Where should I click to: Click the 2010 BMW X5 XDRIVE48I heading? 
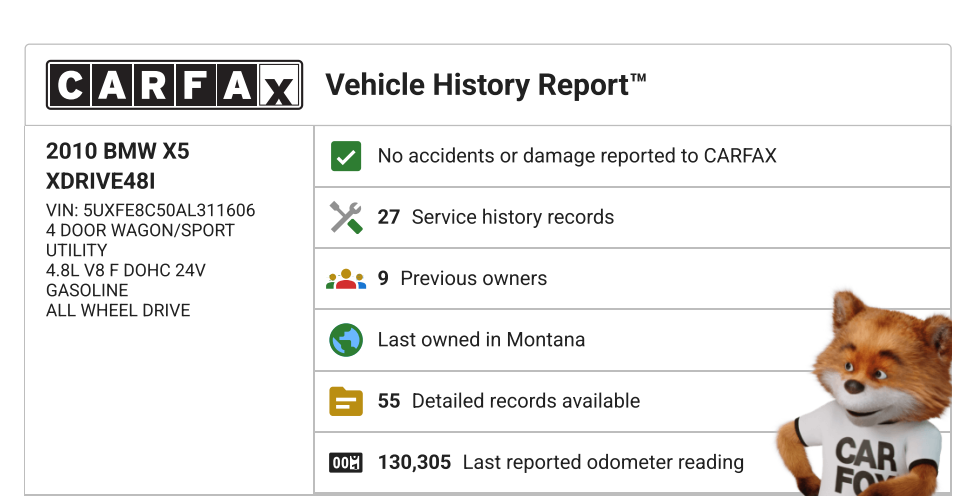117,166
